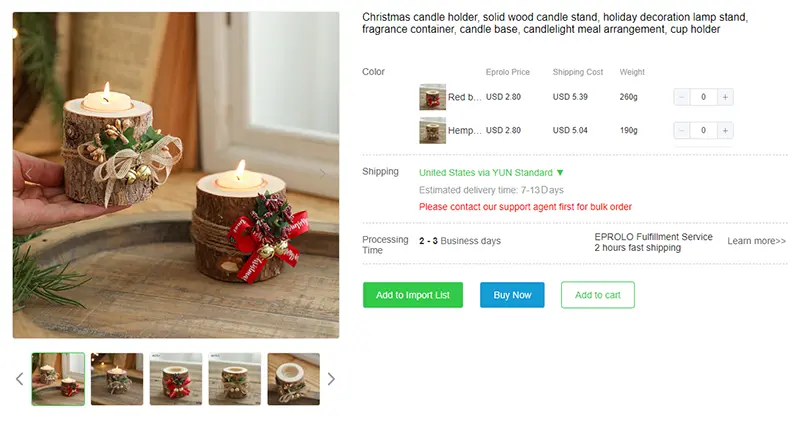Go to next thumbnails in gallery strip
This screenshot has height=422, width=800.
[331, 379]
